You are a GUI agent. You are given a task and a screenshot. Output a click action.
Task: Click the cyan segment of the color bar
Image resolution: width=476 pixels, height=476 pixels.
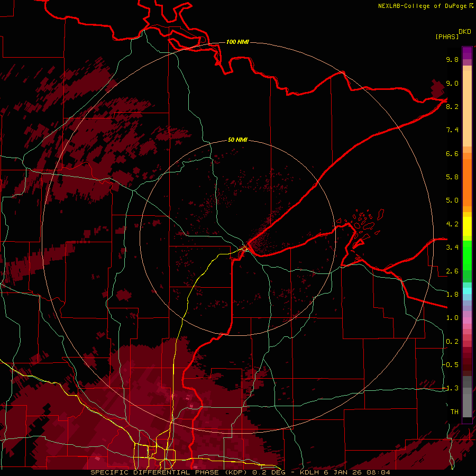[467, 291]
